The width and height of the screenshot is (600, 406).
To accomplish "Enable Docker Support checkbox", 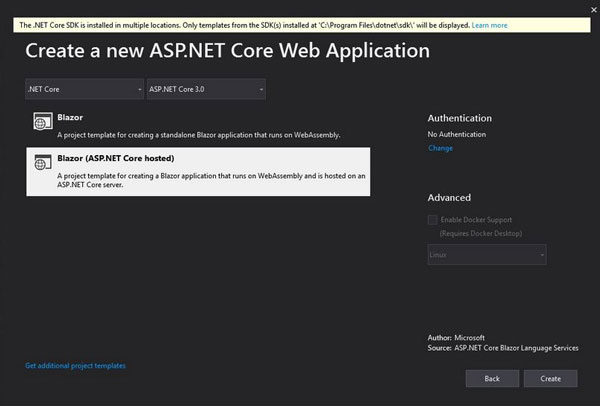I will (x=432, y=219).
